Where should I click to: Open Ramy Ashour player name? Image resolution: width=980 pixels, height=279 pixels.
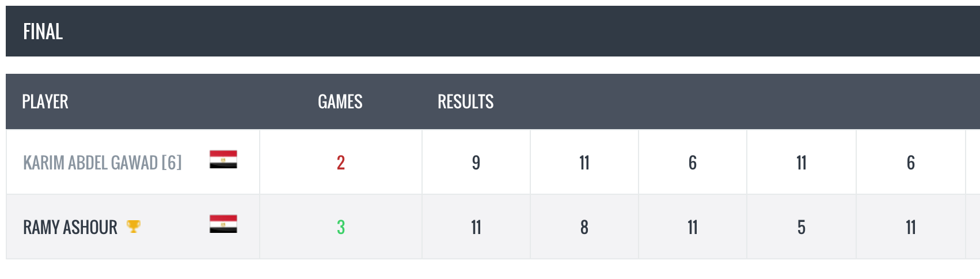point(70,227)
